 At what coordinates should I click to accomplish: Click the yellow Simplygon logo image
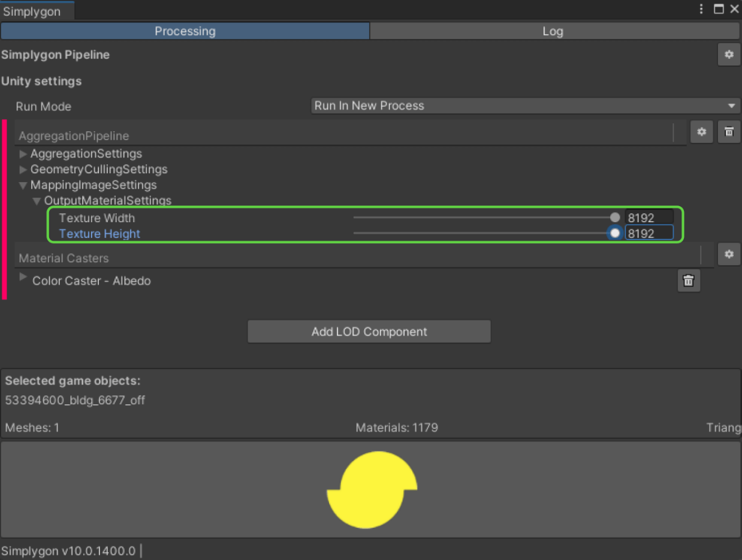[372, 490]
